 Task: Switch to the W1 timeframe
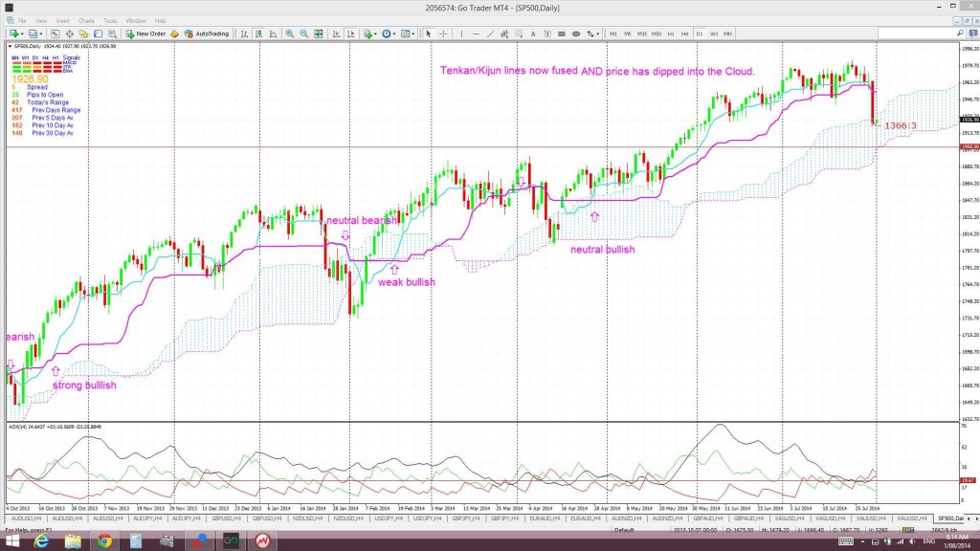click(714, 33)
